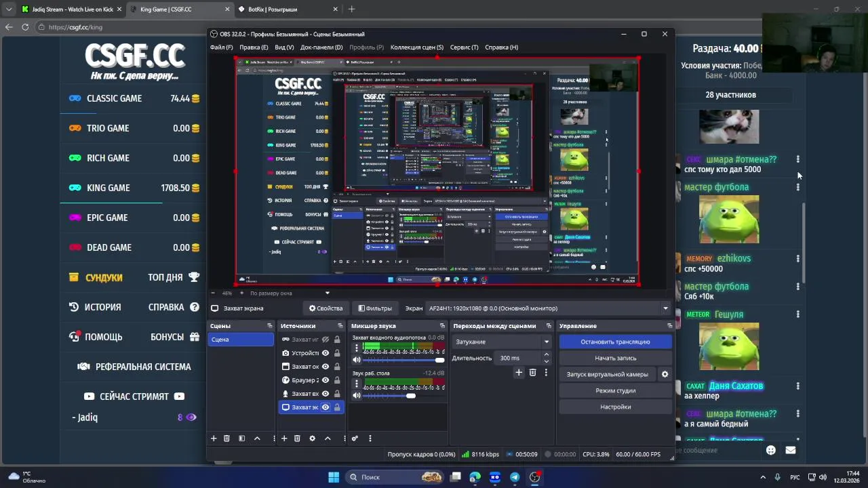Open the mixer toolbar three-dot menu
868x488 pixels.
pos(370,439)
